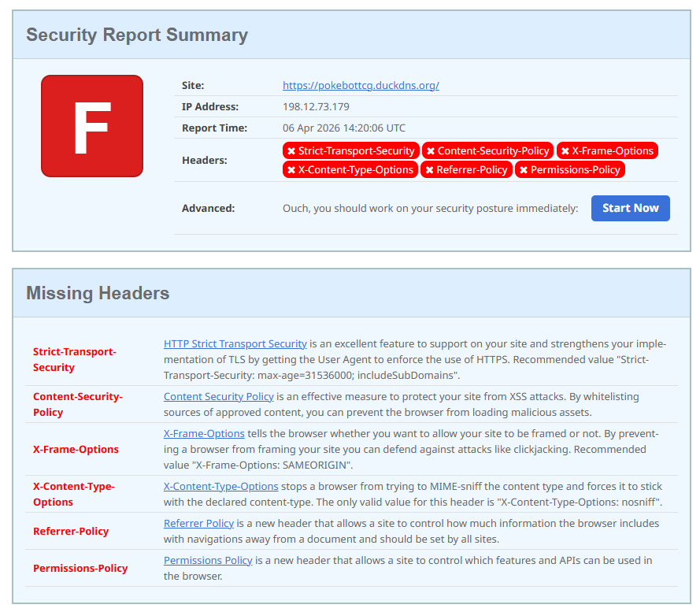Click the 'Site:' field label
The height and width of the screenshot is (612, 700).
[193, 85]
